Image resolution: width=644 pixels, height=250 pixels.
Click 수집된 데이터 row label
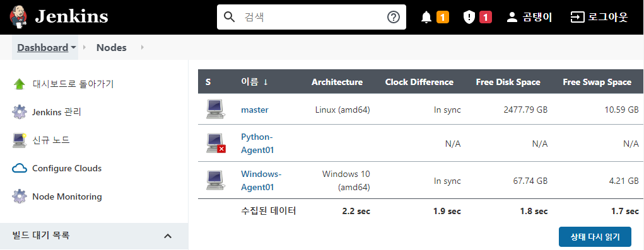click(269, 211)
